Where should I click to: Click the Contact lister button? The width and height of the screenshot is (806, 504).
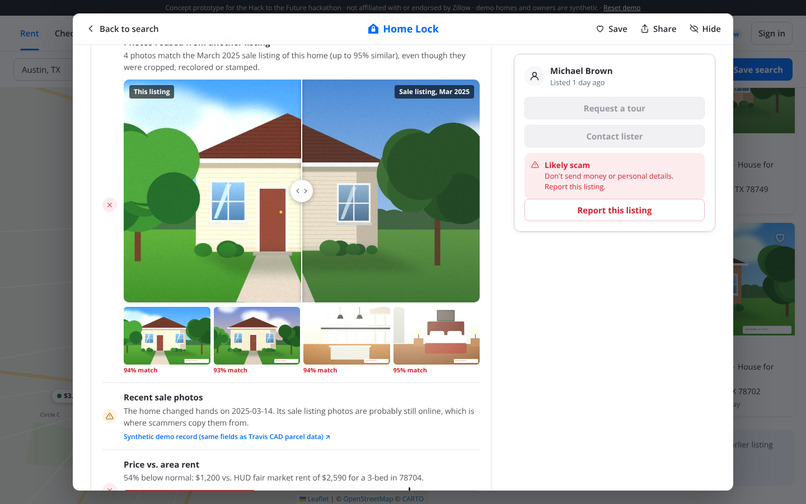tap(614, 136)
